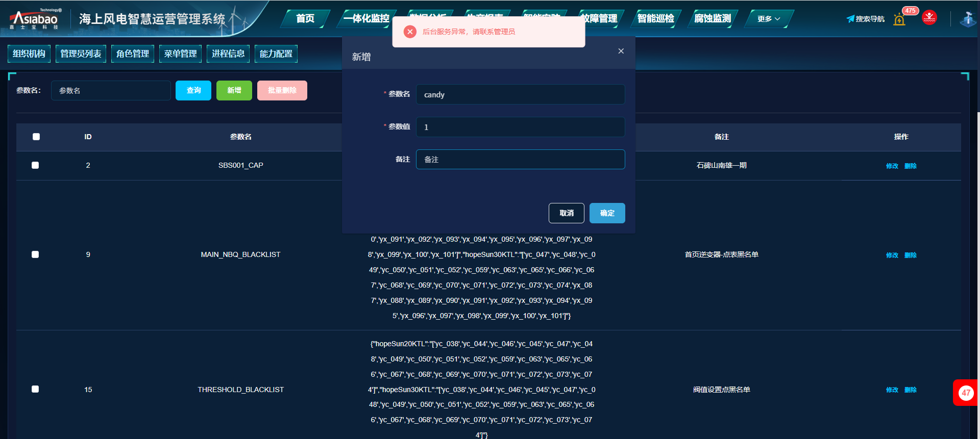The image size is (980, 439).
Task: Open the 腐蚀监测 navigation tab
Action: point(713,19)
